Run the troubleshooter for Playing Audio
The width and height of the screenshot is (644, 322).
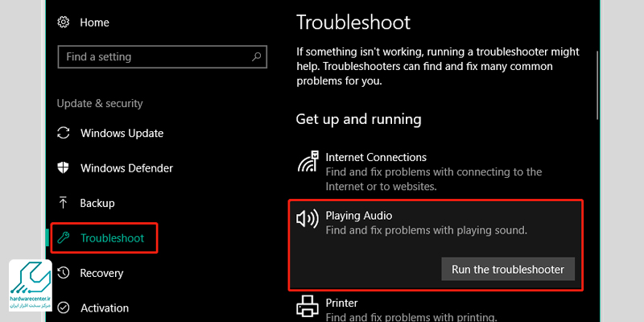tap(508, 269)
